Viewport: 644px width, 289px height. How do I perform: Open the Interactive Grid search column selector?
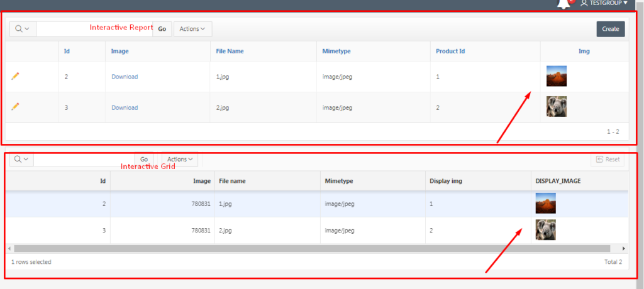coord(21,160)
